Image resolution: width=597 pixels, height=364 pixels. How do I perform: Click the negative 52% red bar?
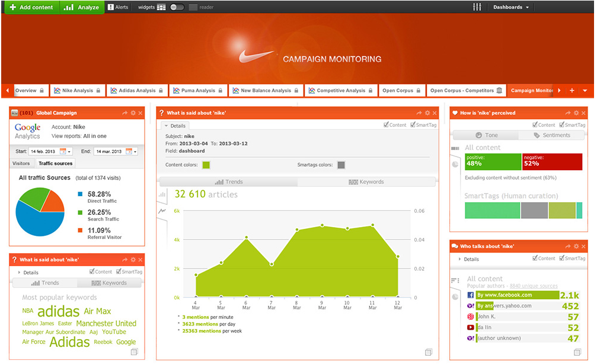[x=552, y=161]
